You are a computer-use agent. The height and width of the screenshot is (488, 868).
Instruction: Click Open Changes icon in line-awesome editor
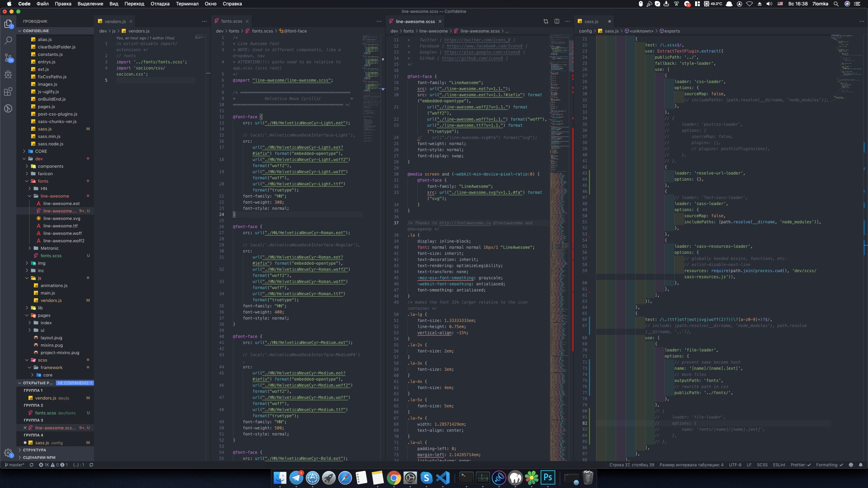click(x=546, y=21)
